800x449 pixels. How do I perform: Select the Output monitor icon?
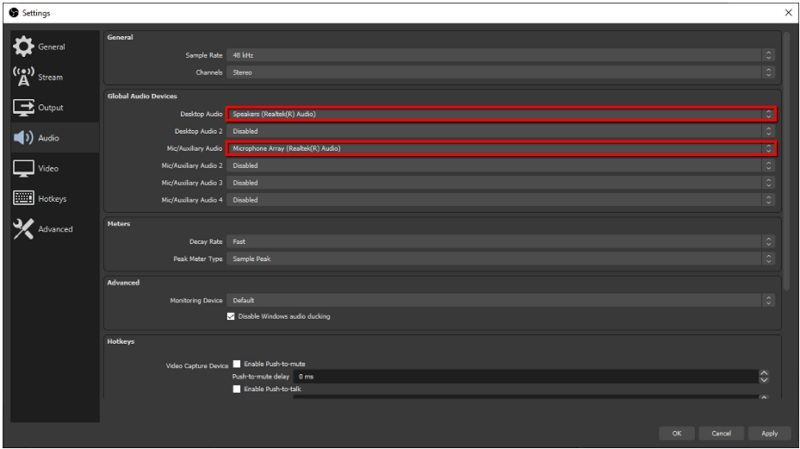[x=23, y=108]
